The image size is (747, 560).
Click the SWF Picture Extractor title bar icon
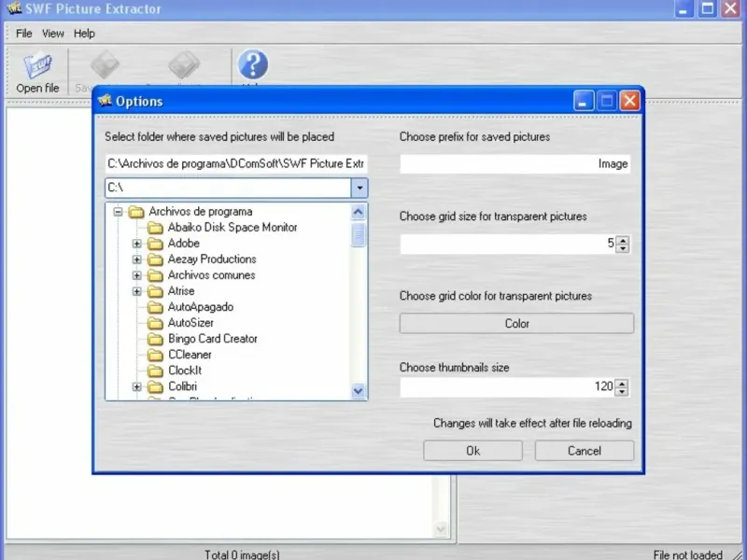pyautogui.click(x=14, y=7)
